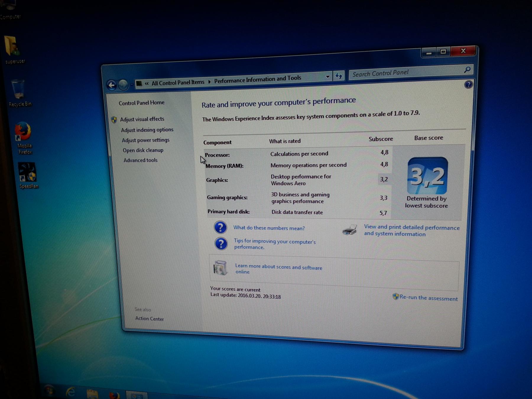Click Primary hard disk subscore 5,7
This screenshot has height=399, width=532.
(383, 213)
